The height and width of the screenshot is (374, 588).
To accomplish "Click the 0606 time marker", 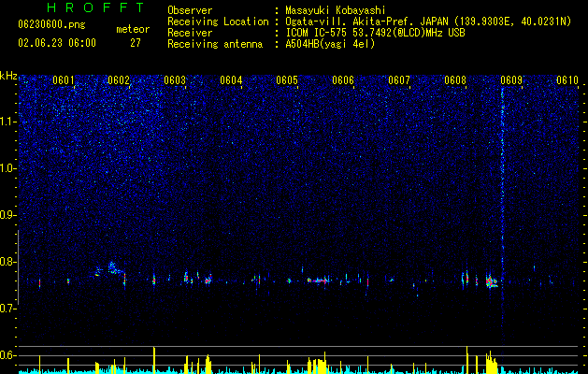I will [x=343, y=80].
